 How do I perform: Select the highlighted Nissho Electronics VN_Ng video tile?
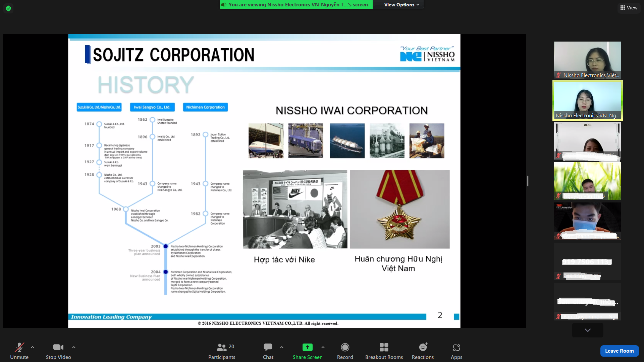click(x=588, y=101)
